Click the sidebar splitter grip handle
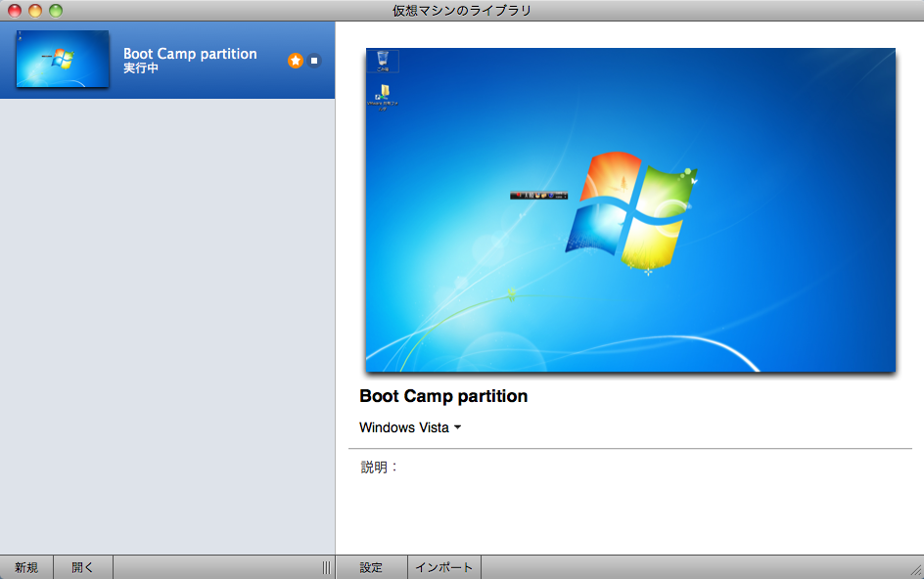 (327, 567)
